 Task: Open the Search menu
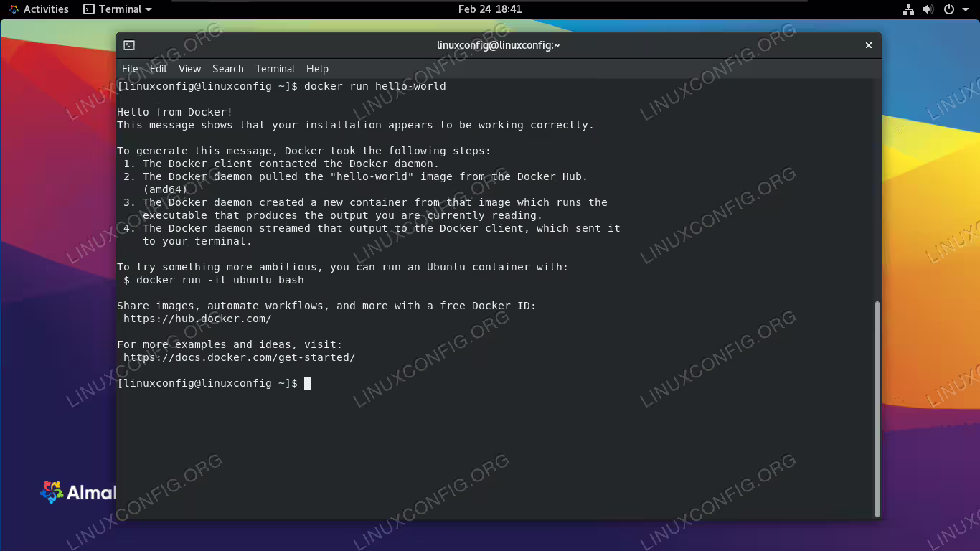click(x=228, y=69)
